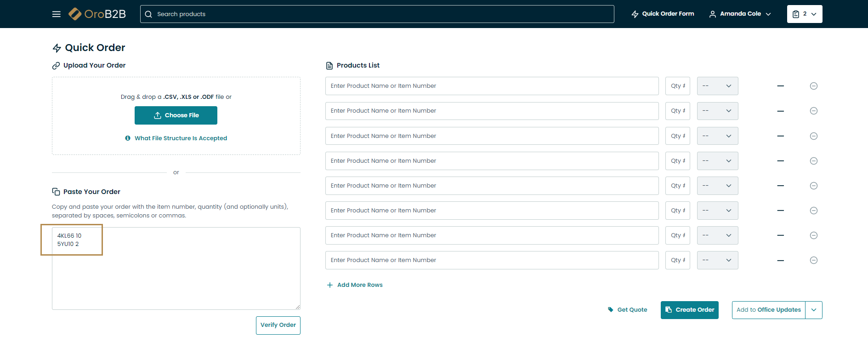Delete the last product row

(x=813, y=260)
